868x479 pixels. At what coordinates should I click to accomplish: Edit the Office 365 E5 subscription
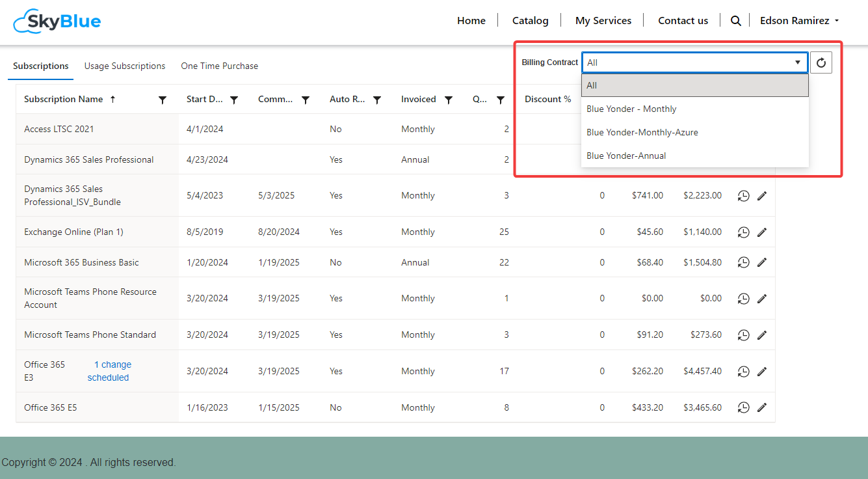[762, 408]
